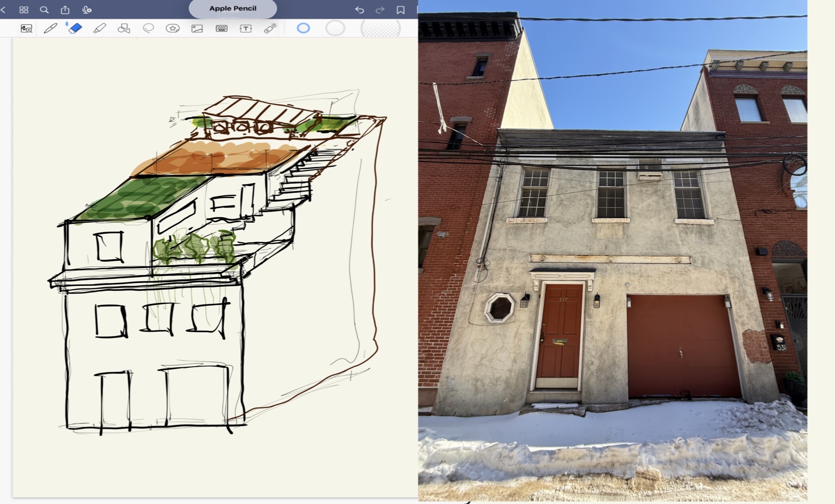
Task: Open search with the magnifying glass
Action: pos(44,9)
